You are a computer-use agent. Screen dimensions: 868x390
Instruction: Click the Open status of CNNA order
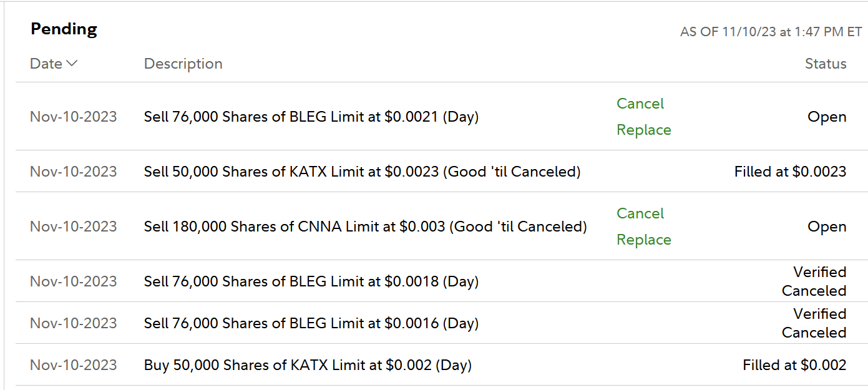[x=827, y=227]
